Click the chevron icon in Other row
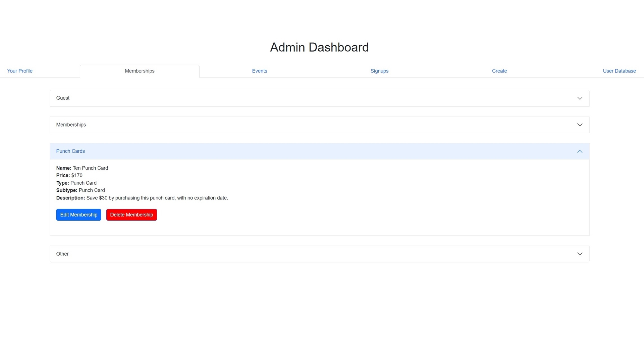This screenshot has width=644, height=362. click(x=580, y=254)
